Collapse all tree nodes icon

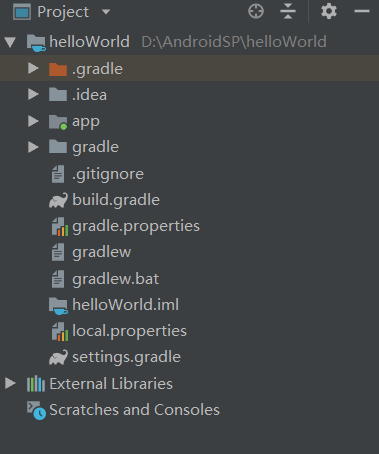click(x=288, y=11)
